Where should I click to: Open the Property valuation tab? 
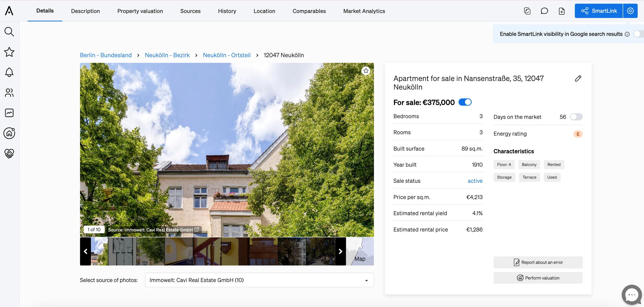point(140,11)
